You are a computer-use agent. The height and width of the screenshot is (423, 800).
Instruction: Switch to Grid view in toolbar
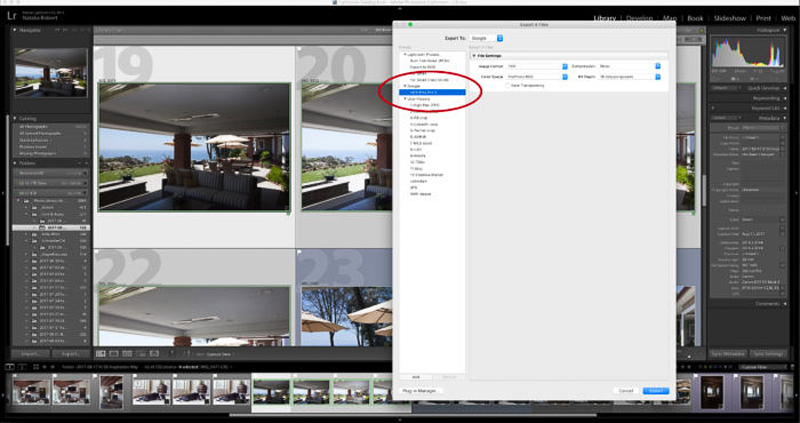pos(101,353)
